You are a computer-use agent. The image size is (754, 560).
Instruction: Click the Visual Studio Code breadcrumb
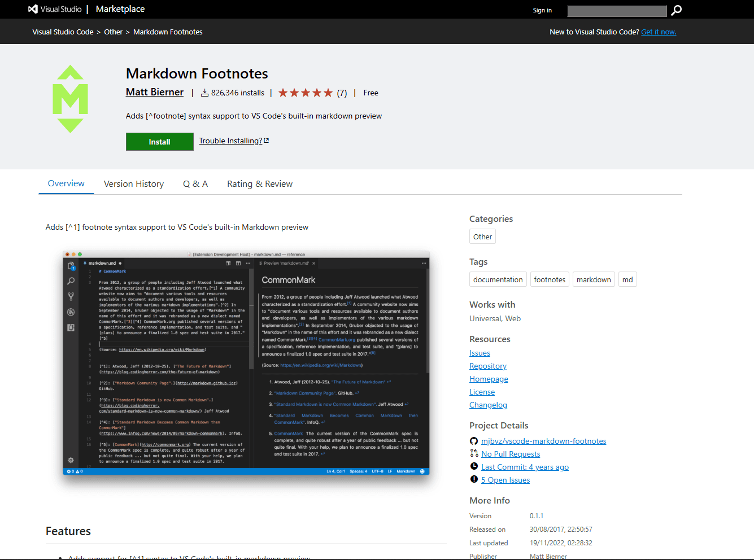(63, 32)
